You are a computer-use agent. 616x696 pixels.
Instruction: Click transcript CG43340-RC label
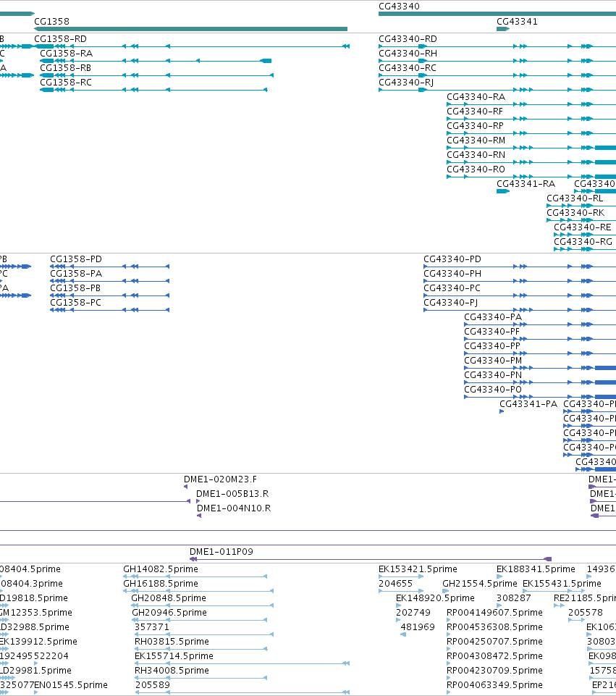click(x=407, y=67)
